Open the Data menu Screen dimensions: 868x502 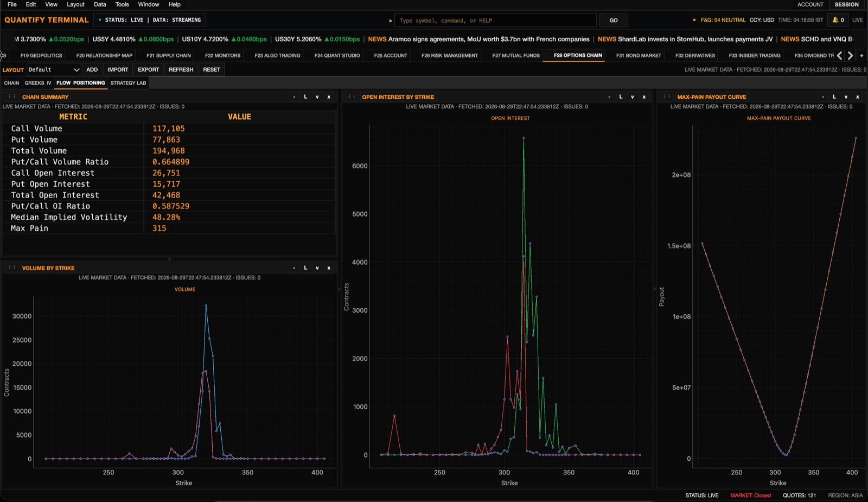(100, 4)
